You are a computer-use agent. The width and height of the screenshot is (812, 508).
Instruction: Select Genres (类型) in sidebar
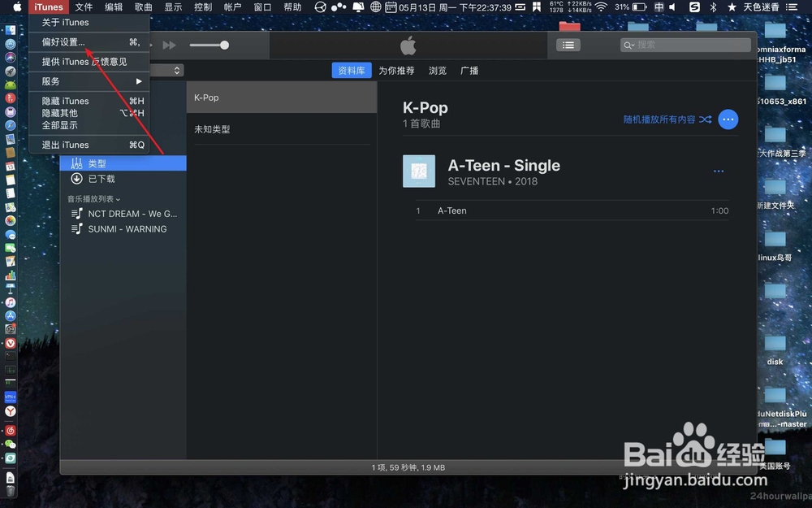(x=123, y=163)
